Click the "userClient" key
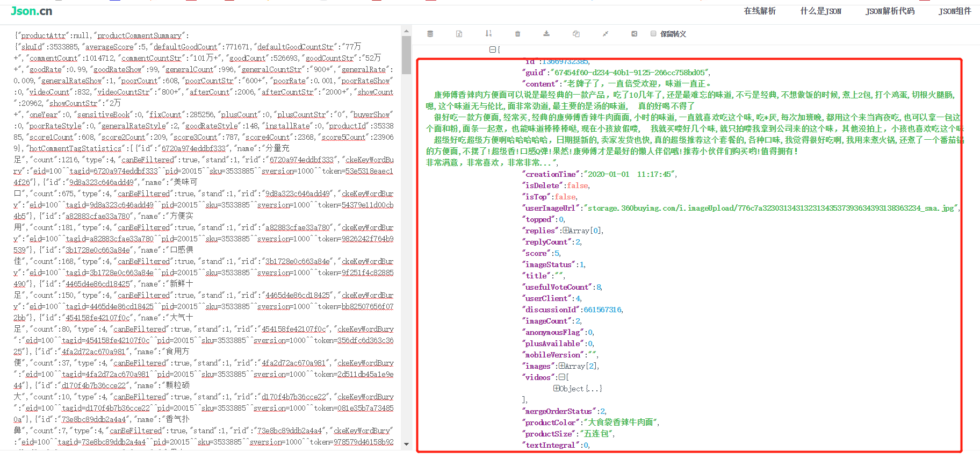 [x=547, y=298]
